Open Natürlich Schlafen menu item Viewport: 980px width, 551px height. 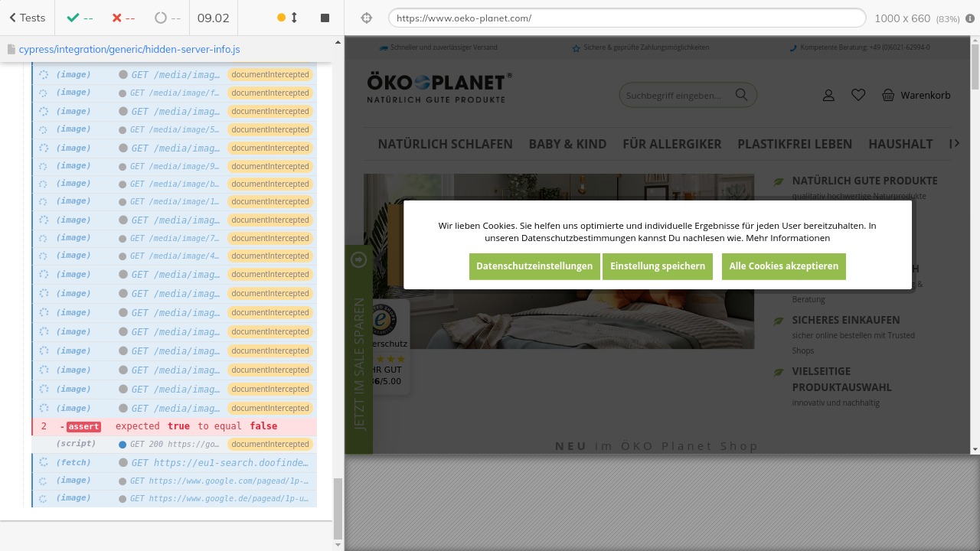[445, 144]
